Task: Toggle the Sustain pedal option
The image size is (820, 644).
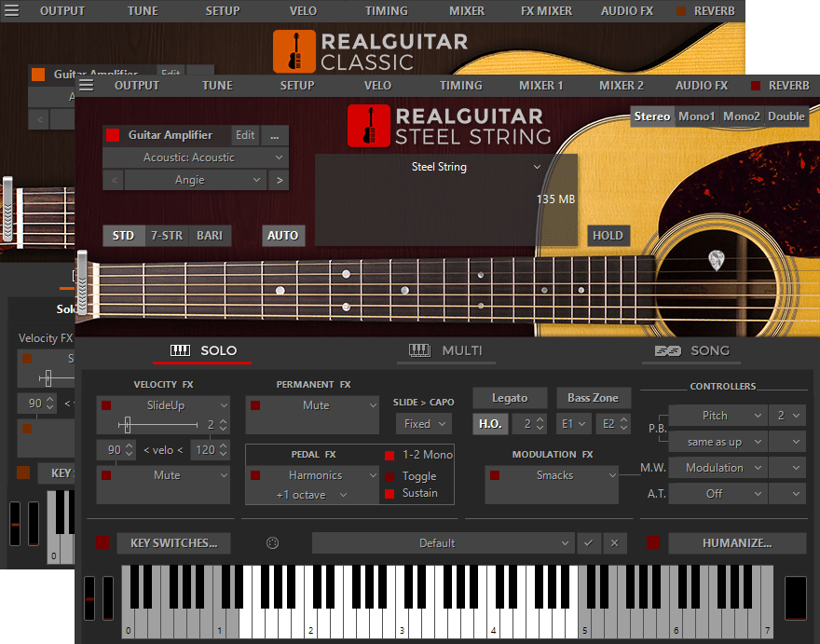Action: point(389,494)
